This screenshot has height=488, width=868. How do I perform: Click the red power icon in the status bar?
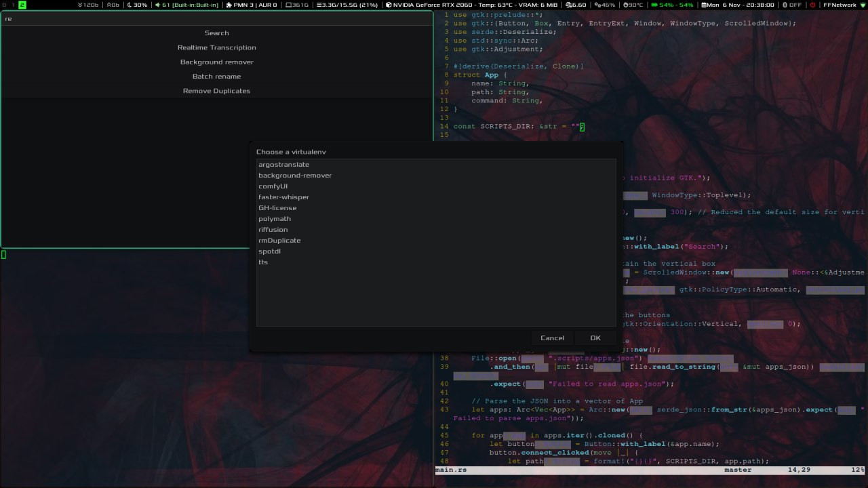click(x=812, y=5)
